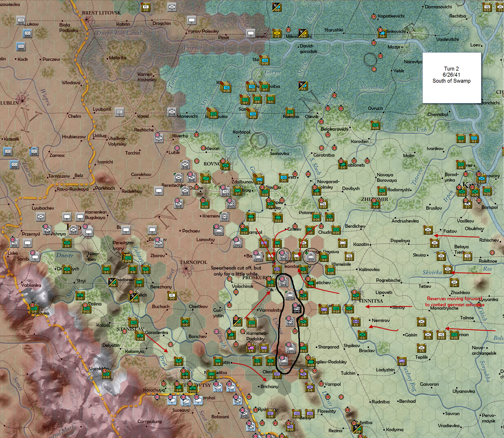
Task: Select the 12=12 panzer unit near Lanovtsy
Action: pos(238,243)
